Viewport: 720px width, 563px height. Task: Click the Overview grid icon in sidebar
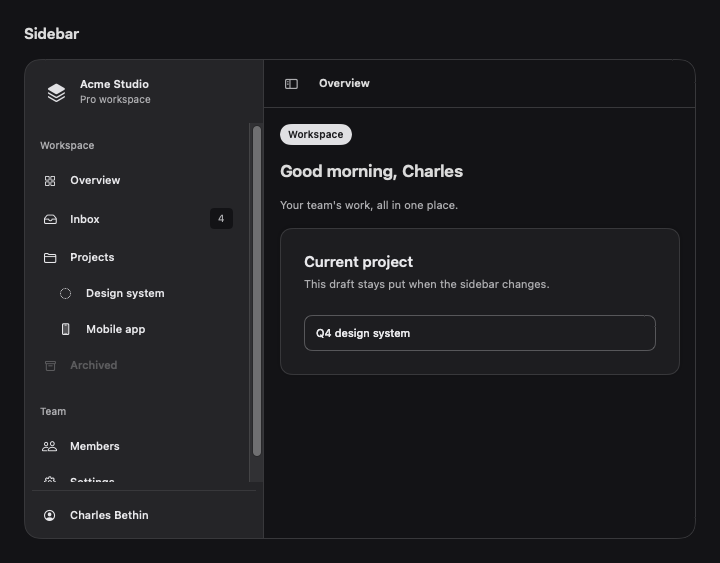(x=50, y=181)
